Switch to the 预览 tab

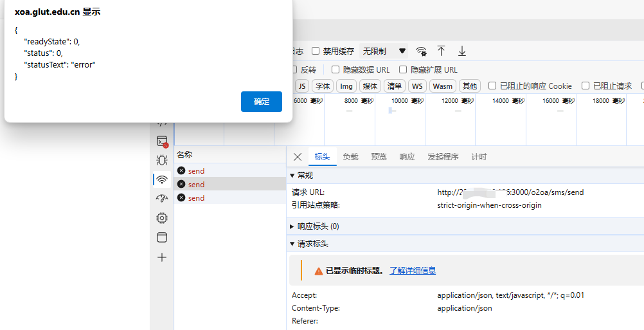(379, 156)
